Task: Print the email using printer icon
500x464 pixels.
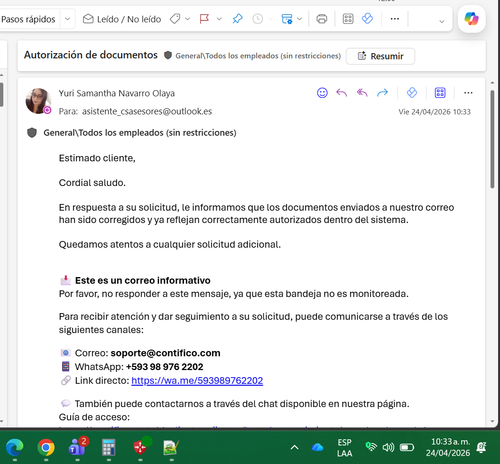Action: tap(322, 19)
